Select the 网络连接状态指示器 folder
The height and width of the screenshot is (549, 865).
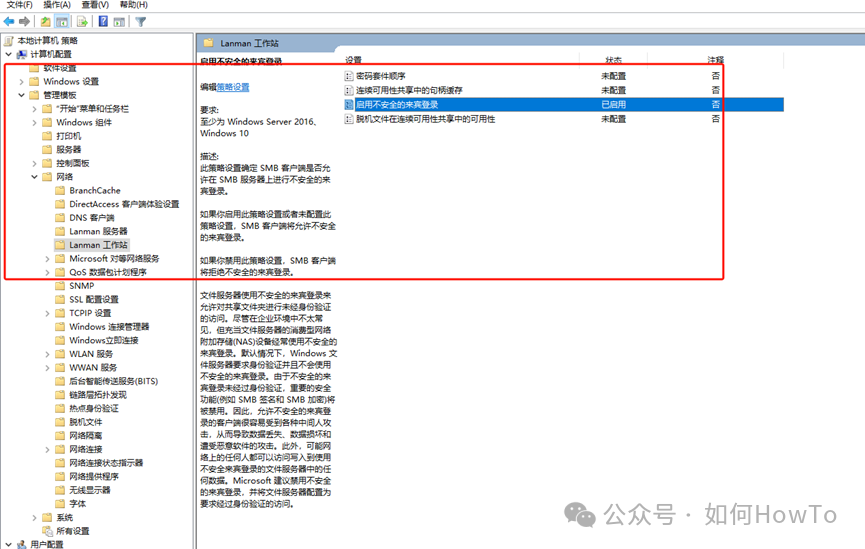click(106, 463)
